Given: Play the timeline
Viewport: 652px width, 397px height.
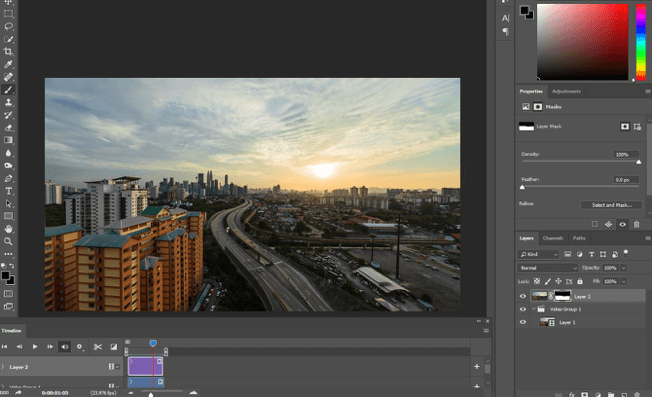Looking at the screenshot, I should [x=35, y=347].
